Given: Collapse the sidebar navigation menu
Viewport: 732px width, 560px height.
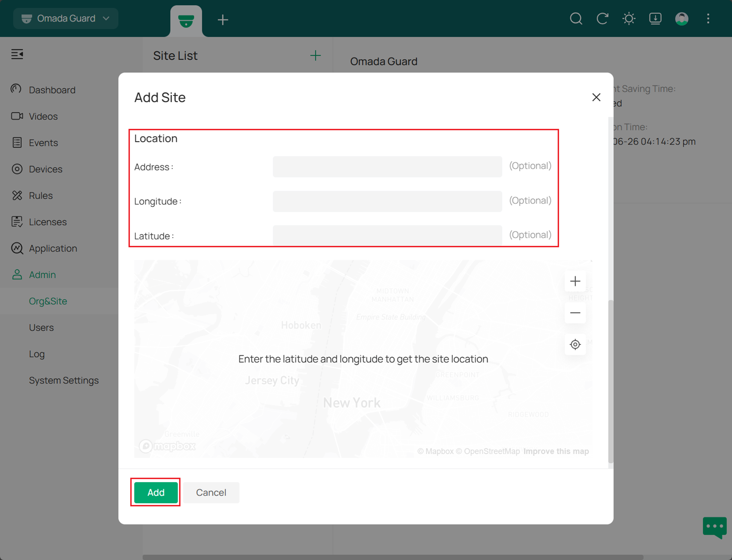Looking at the screenshot, I should point(17,54).
